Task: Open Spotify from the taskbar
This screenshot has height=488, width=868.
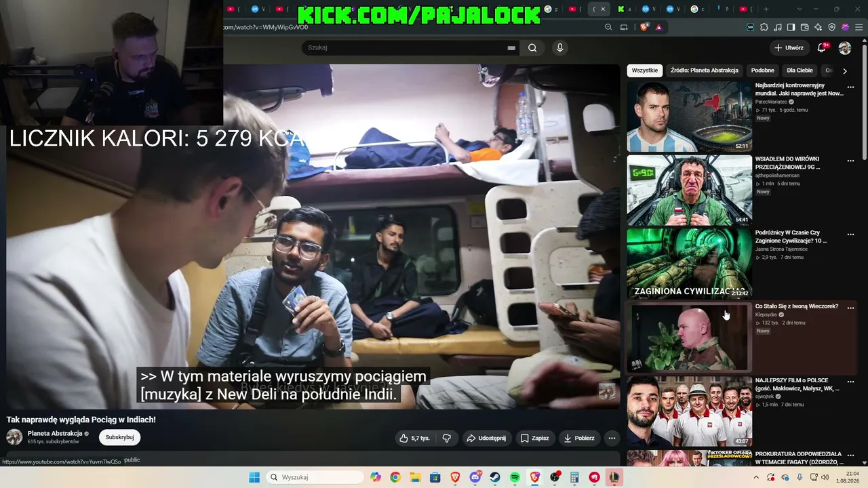Action: [x=515, y=477]
